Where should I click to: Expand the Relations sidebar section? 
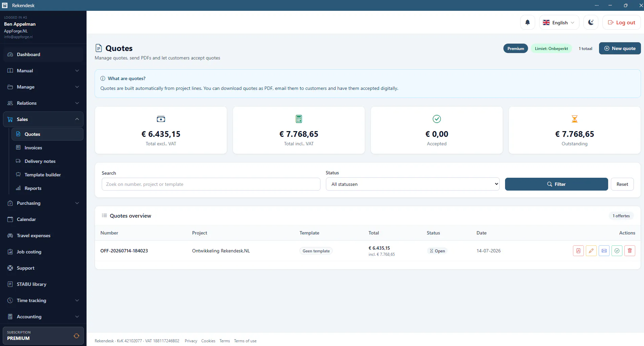click(43, 103)
